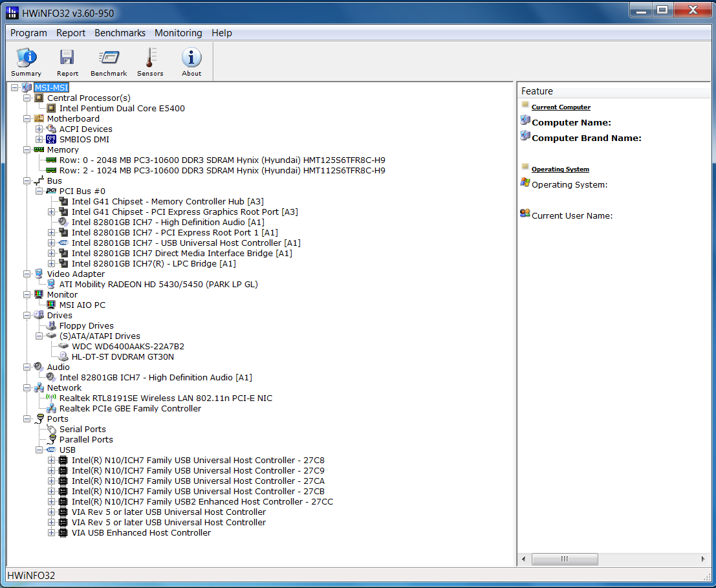Viewport: 716px width, 588px height.
Task: Expand the ACPI Devices node
Action: pos(39,129)
